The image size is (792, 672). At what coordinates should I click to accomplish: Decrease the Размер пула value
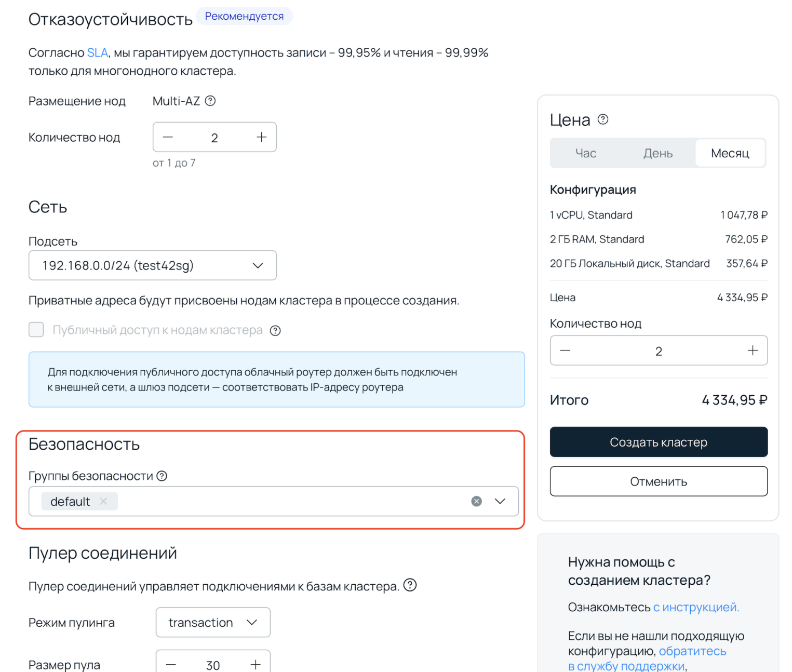(x=171, y=665)
